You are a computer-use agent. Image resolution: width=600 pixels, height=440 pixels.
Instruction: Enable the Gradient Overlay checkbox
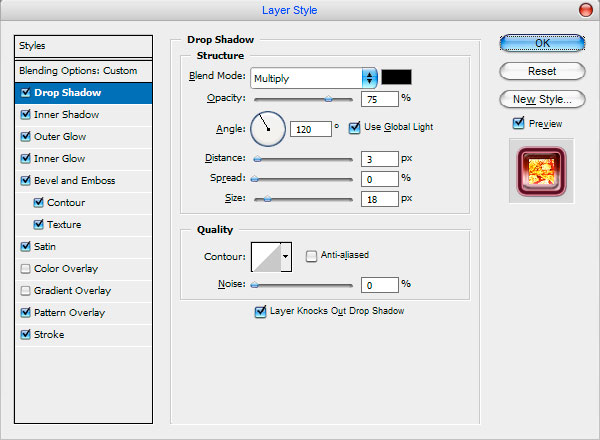[26, 291]
